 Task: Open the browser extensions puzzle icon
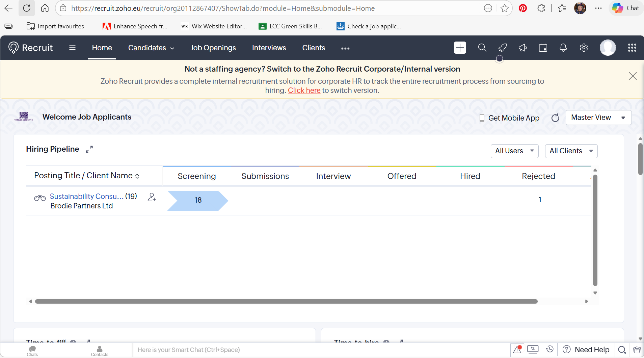pyautogui.click(x=541, y=8)
